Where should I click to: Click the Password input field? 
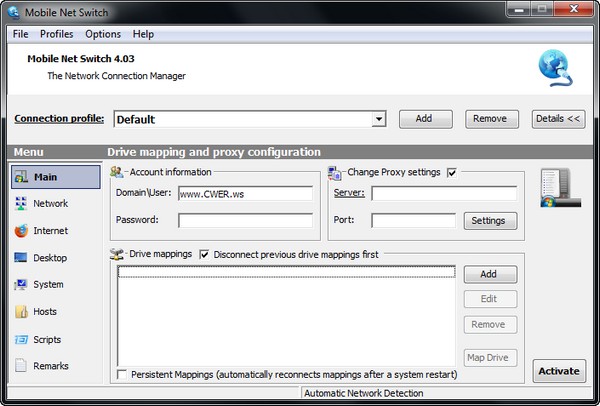[245, 221]
